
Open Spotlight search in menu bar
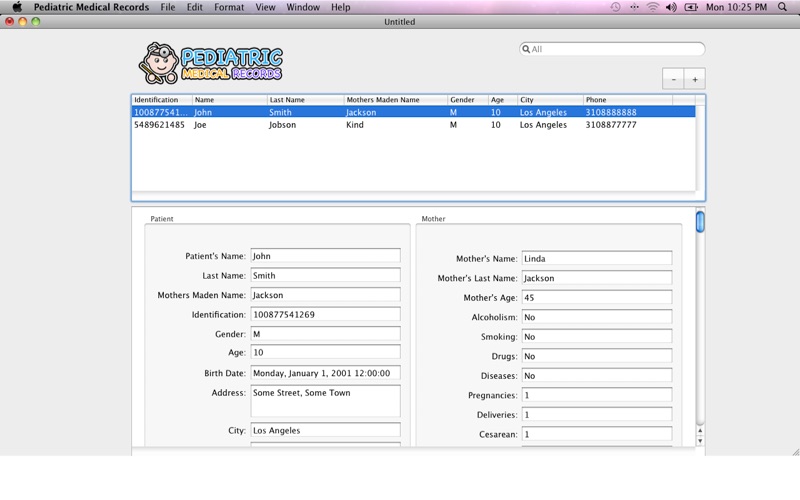click(782, 7)
